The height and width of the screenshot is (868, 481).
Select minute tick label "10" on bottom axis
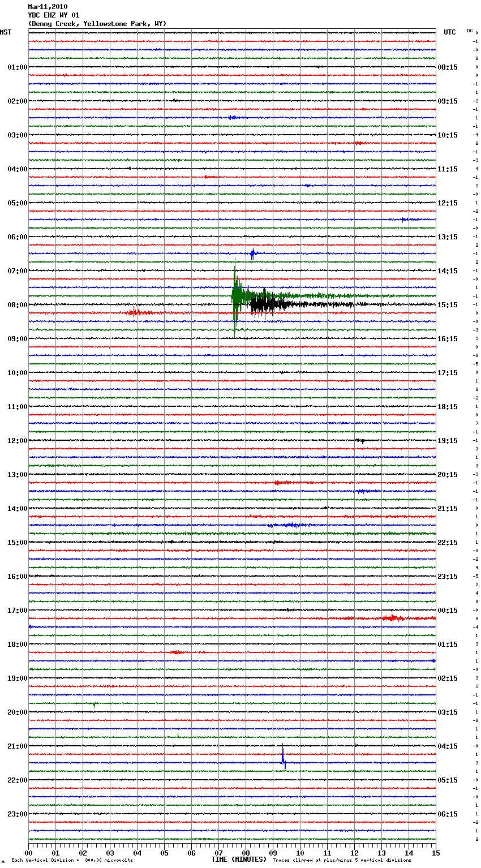click(x=300, y=853)
